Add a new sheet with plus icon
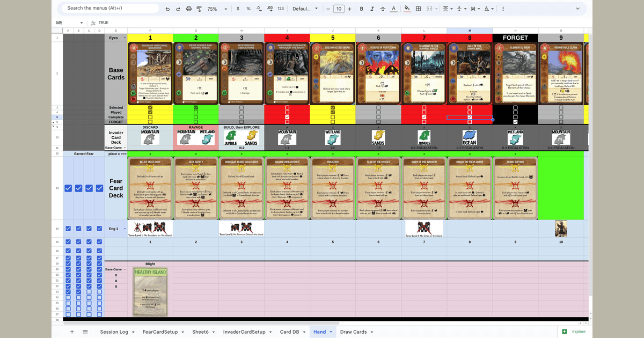Viewport: 644px width, 338px height. [x=72, y=332]
